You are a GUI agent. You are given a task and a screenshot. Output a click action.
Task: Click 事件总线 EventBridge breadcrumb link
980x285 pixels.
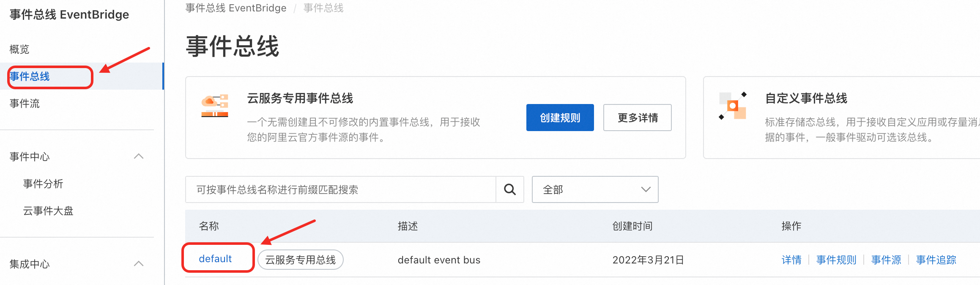236,8
